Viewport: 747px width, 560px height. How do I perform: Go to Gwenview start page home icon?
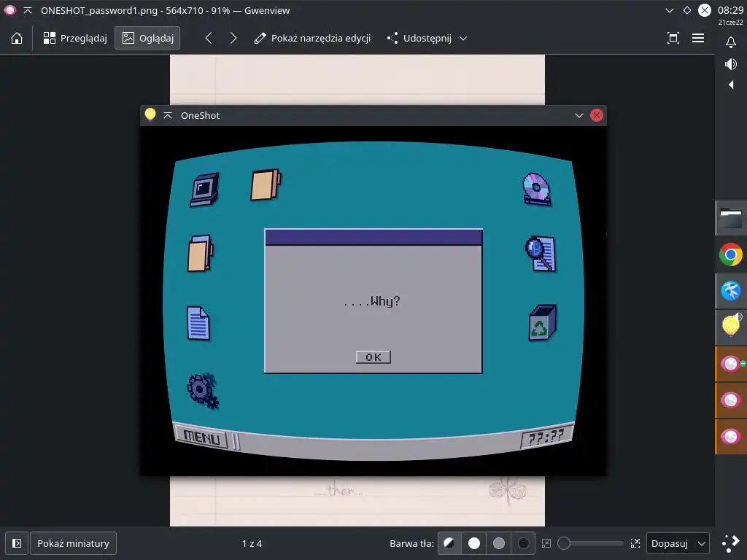[17, 38]
